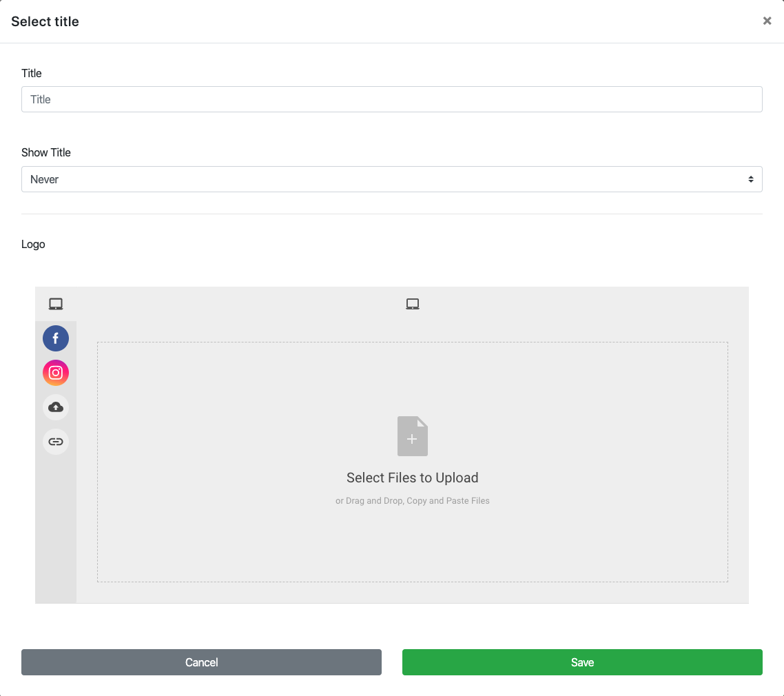Open the cloud upload source option
Viewport: 784px width, 696px height.
[56, 407]
